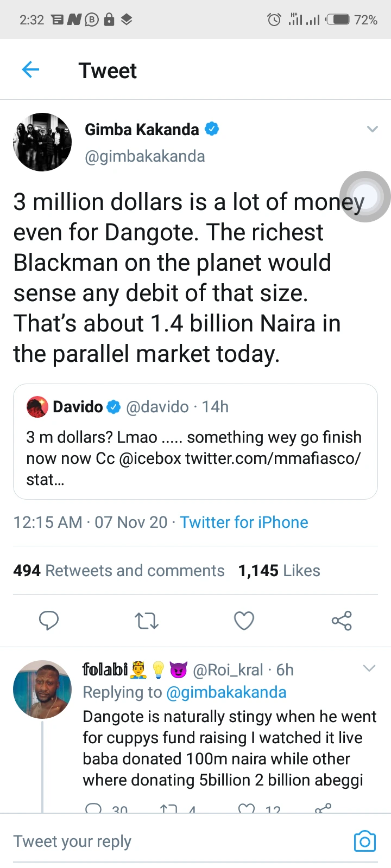Screen dimensions: 391x868
Task: Open folabi's profile picture
Action: tap(42, 689)
